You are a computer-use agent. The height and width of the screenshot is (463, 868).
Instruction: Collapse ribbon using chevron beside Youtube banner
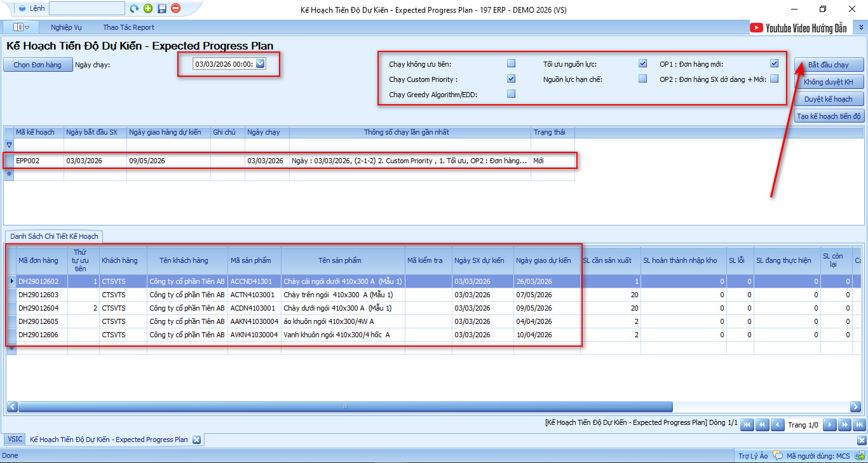(x=861, y=27)
